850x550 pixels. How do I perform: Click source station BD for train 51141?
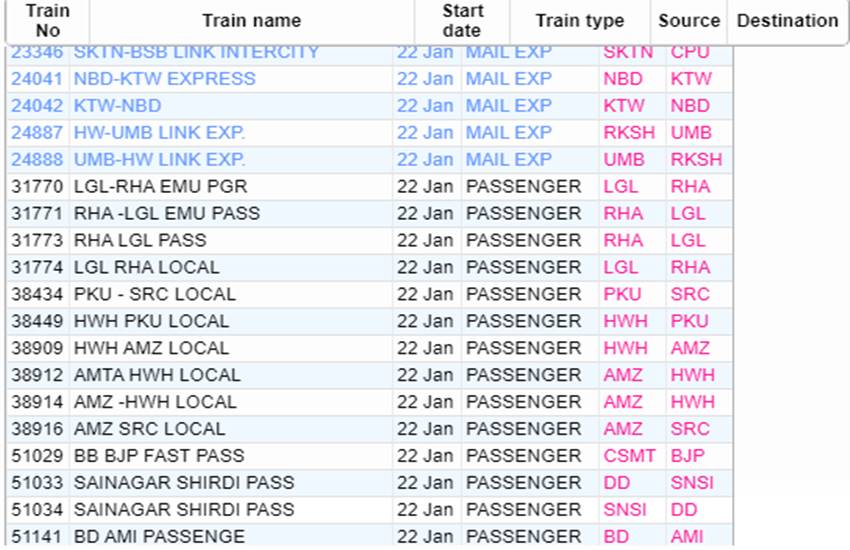pos(616,537)
